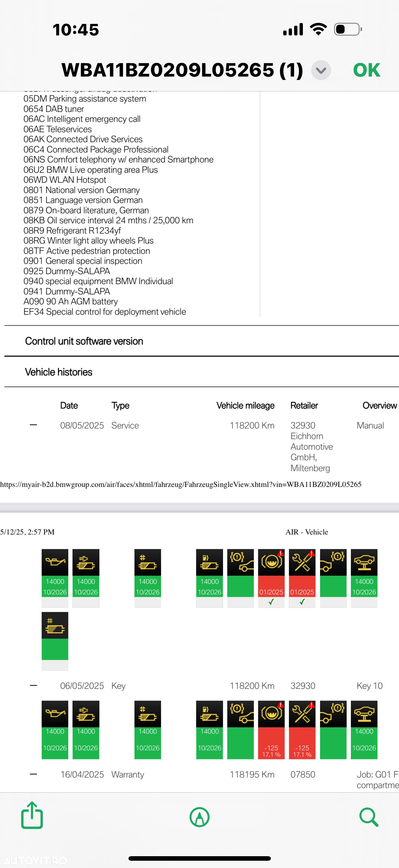Click rear brake icon in Key row
This screenshot has height=868, width=399.
[333, 730]
